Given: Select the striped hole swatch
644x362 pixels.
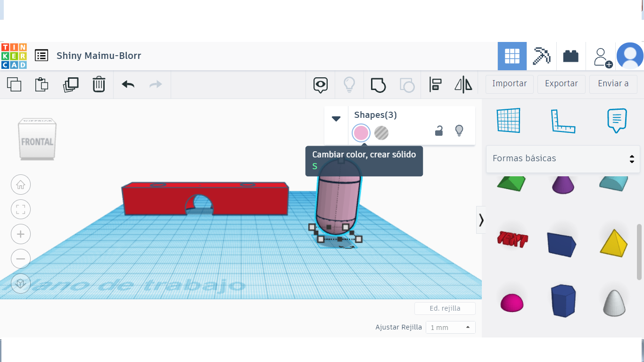Looking at the screenshot, I should click(381, 133).
